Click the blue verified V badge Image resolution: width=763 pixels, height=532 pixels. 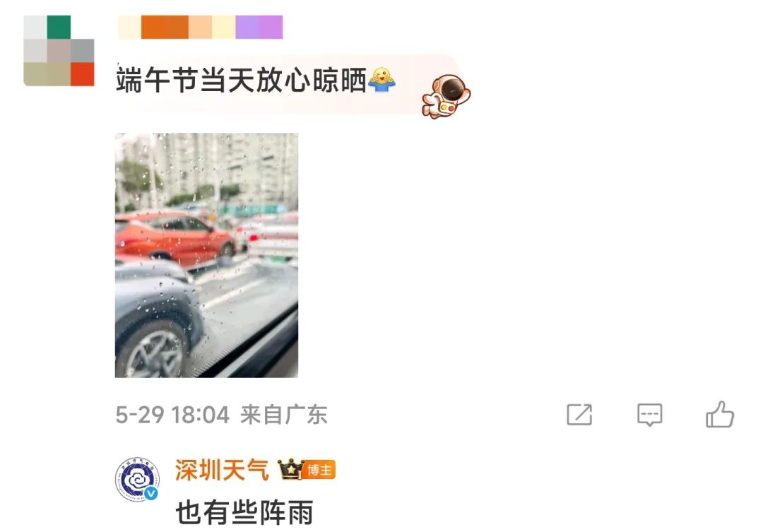(151, 493)
